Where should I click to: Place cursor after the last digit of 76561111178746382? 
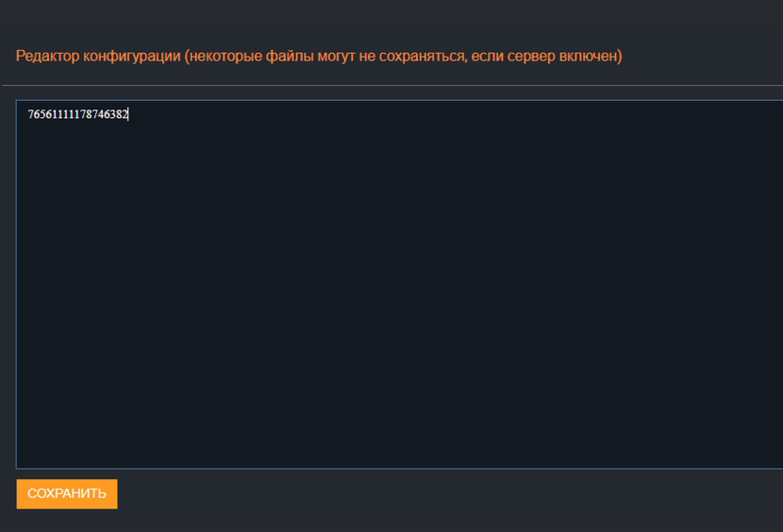coord(129,114)
